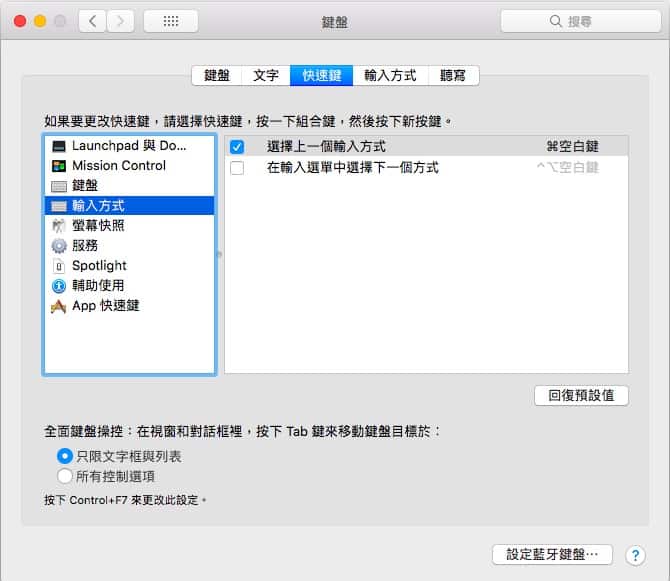Screen dimensions: 670x581
Task: Click the 輔助使用 accessibility icon
Action: [59, 286]
